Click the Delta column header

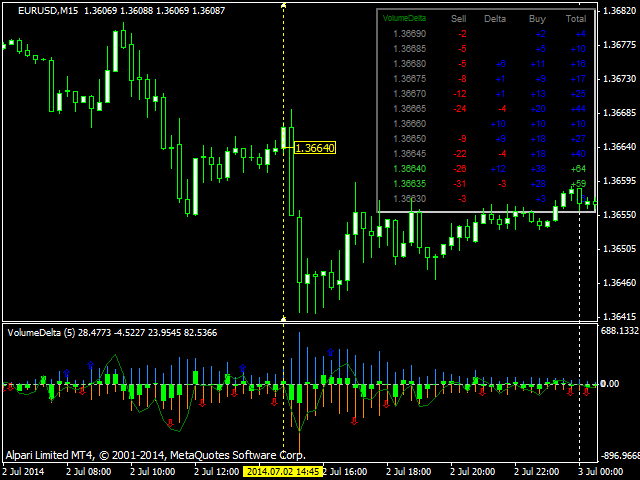495,19
